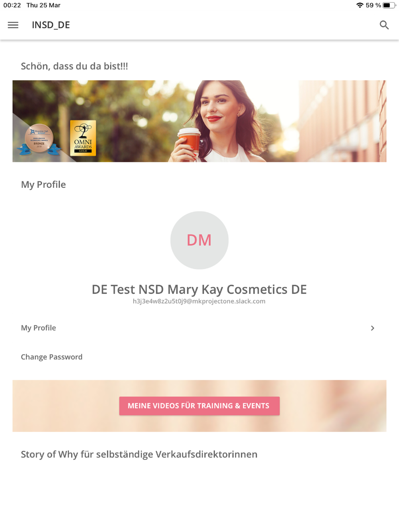Check the Wi-Fi status icon
This screenshot has width=399, height=532.
pos(359,5)
